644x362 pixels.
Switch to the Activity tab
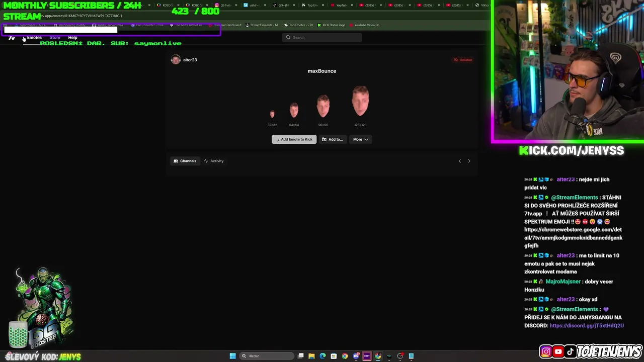click(214, 161)
